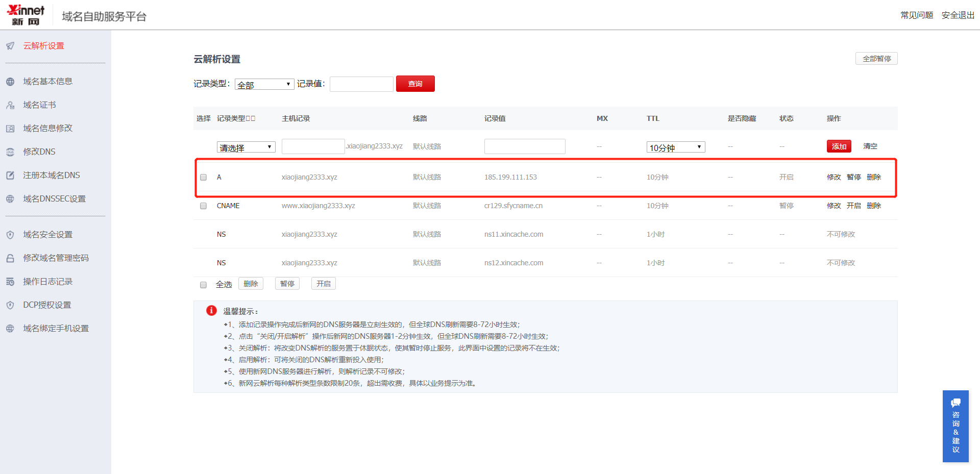
Task: Click the edit icon beside 注册本域名DNS
Action: point(10,176)
